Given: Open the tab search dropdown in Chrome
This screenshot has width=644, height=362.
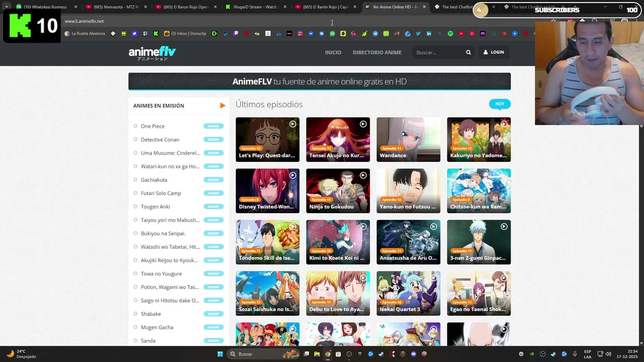Looking at the screenshot, I should 6,7.
